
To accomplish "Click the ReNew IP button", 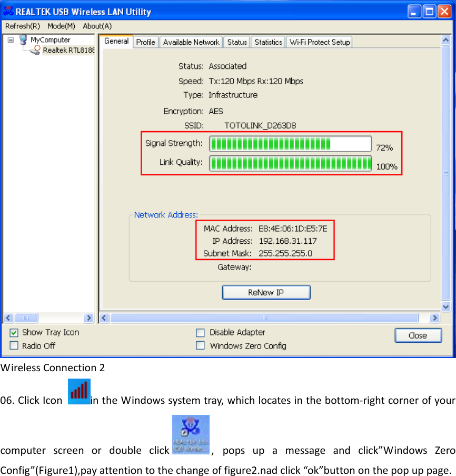I will [x=266, y=292].
